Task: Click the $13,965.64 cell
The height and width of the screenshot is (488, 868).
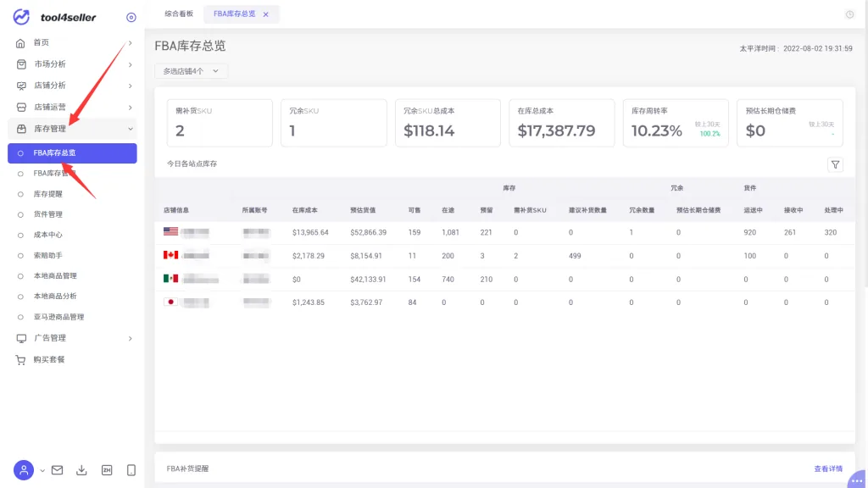Action: coord(310,232)
